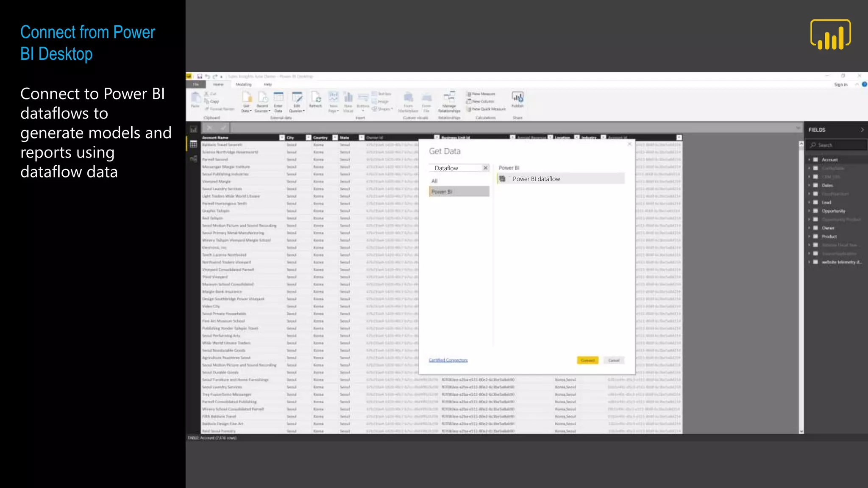Image resolution: width=868 pixels, height=488 pixels.
Task: Collapse the Fields pane with the chevron
Action: pyautogui.click(x=862, y=130)
